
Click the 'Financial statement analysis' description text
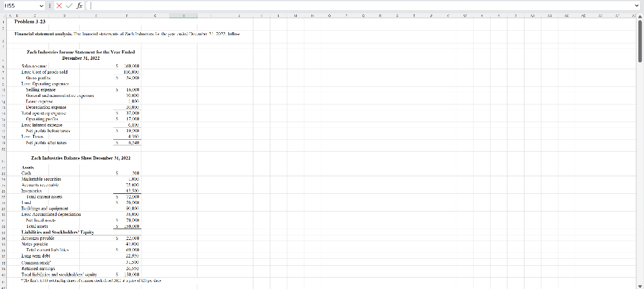tap(127, 34)
